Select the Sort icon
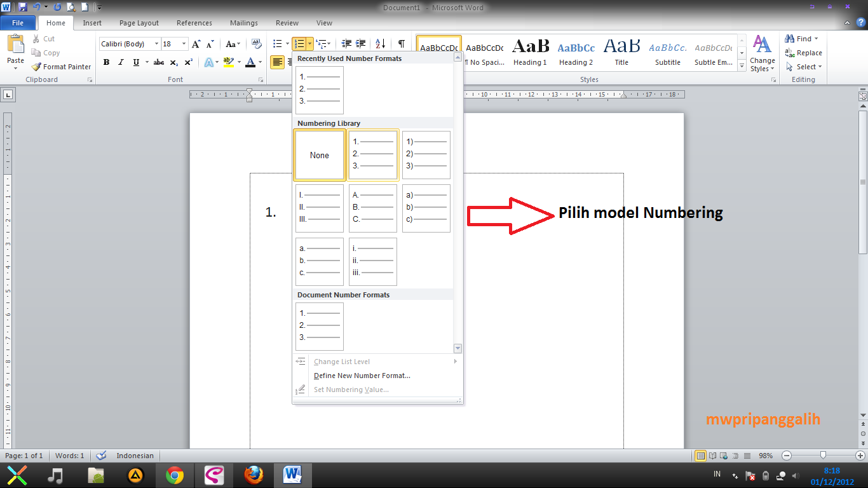 [380, 43]
